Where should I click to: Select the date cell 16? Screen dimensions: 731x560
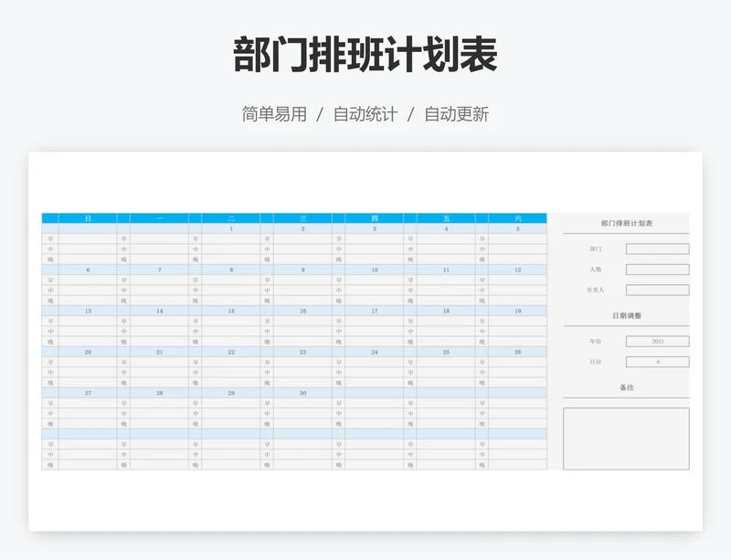coord(303,311)
